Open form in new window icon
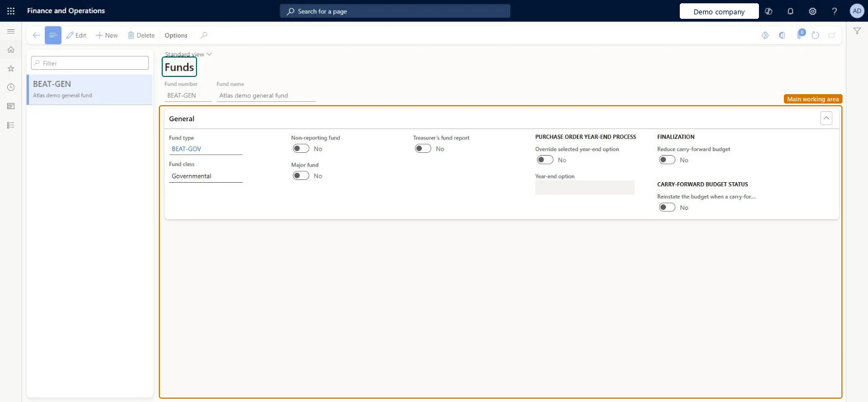Image resolution: width=868 pixels, height=402 pixels. tap(831, 35)
